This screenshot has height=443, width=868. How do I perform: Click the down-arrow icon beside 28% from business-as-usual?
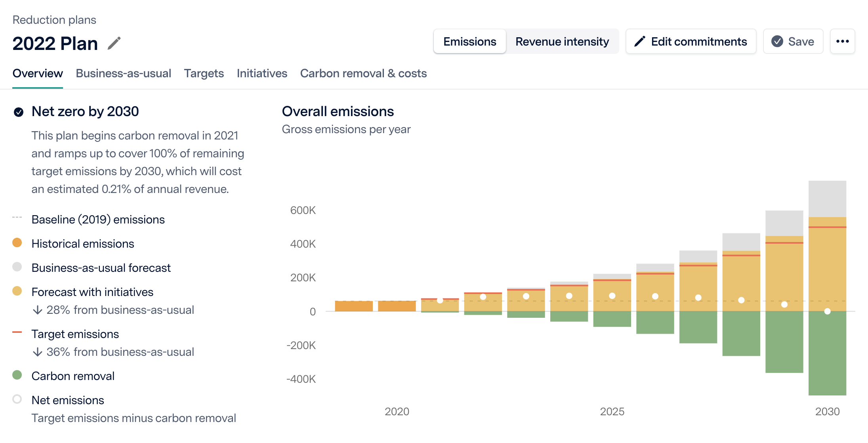pyautogui.click(x=38, y=310)
